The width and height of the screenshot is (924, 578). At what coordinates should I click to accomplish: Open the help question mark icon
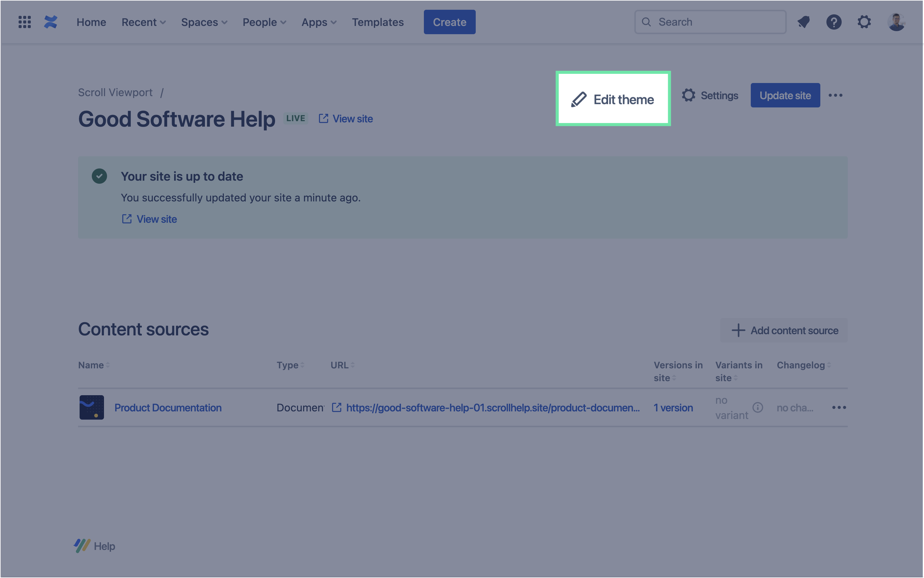tap(834, 22)
